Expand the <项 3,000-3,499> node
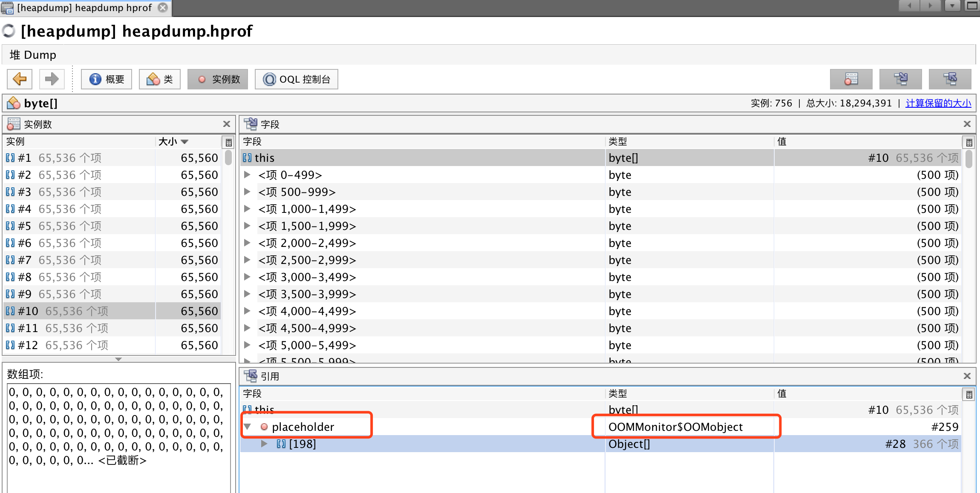Image resolution: width=980 pixels, height=493 pixels. (247, 277)
